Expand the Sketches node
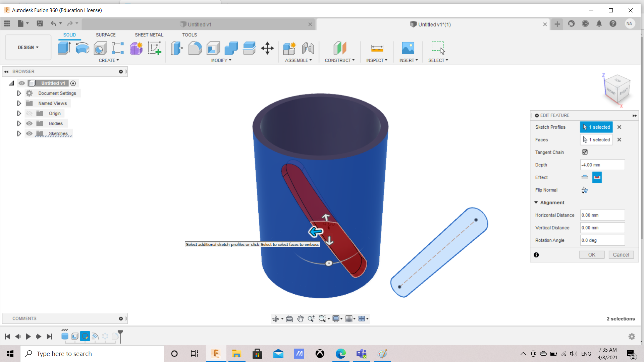This screenshot has width=644, height=362. coord(19,133)
